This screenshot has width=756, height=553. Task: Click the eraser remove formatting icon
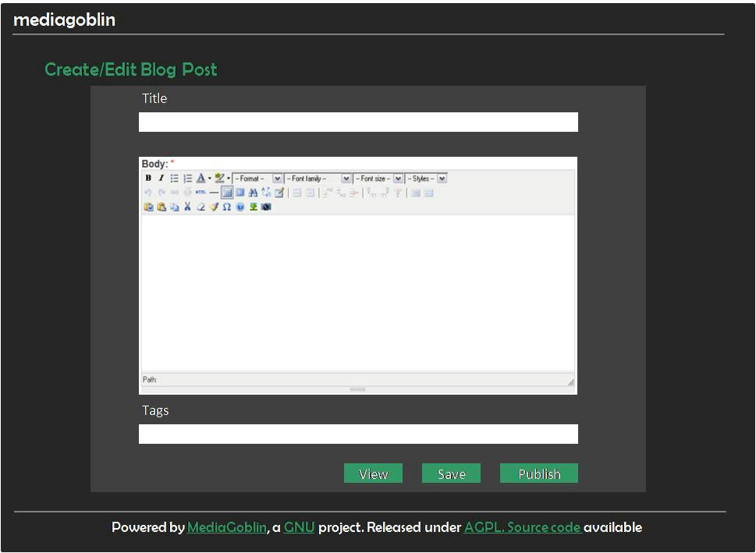pyautogui.click(x=201, y=207)
